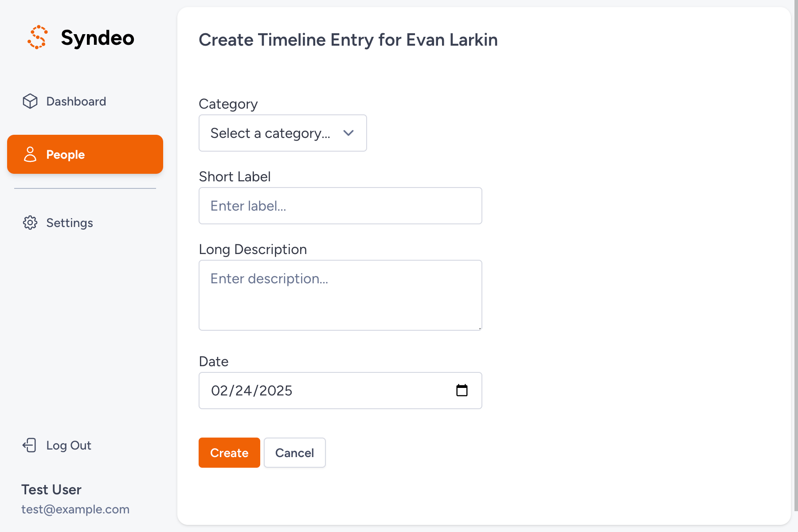Screen dimensions: 798x532
Task: Click the Log Out arrow icon
Action: (x=29, y=445)
